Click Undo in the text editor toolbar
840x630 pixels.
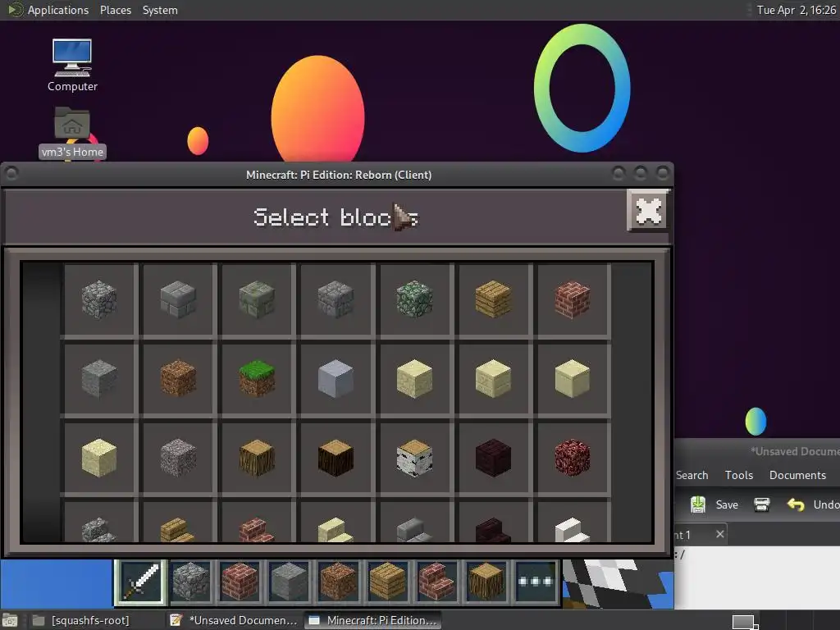(x=813, y=504)
